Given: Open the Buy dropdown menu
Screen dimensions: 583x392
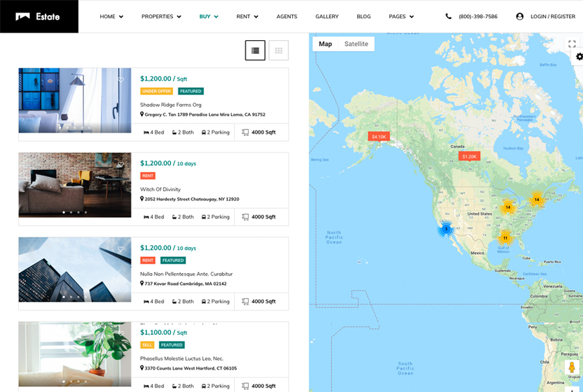Looking at the screenshot, I should coord(209,16).
